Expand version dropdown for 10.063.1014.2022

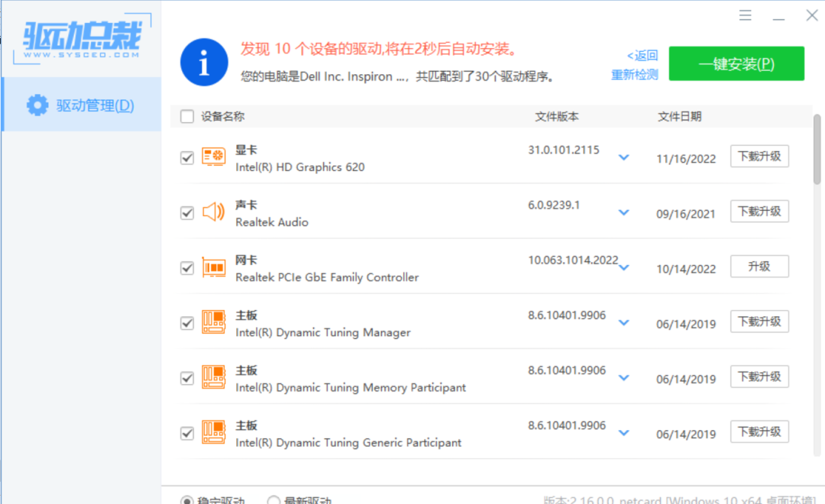624,268
